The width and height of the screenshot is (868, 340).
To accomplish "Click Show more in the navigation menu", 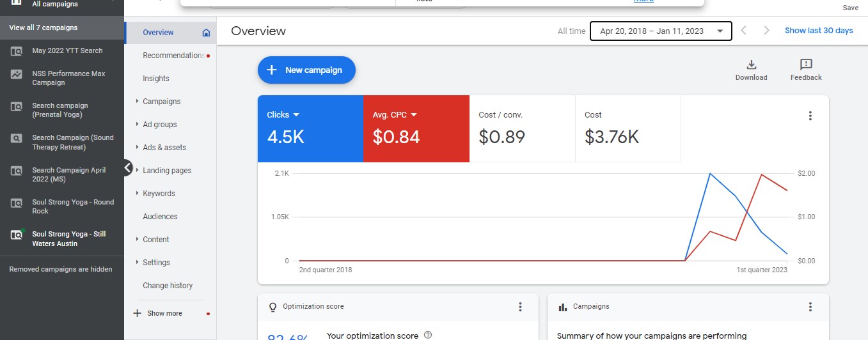I will [164, 313].
